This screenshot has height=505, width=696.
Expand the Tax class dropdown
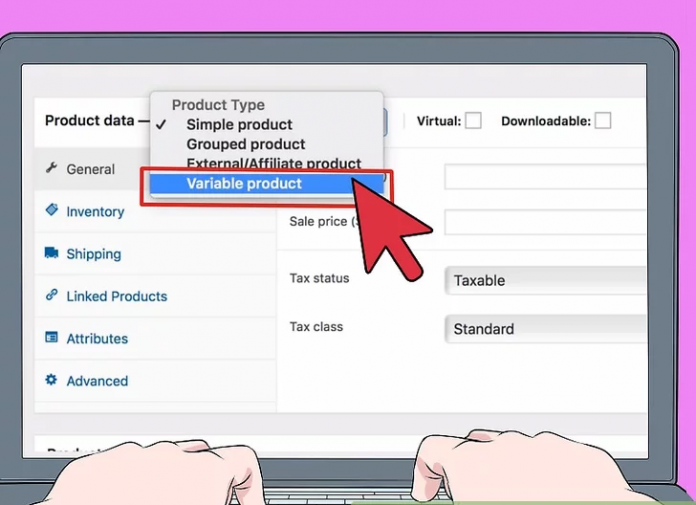tap(545, 329)
